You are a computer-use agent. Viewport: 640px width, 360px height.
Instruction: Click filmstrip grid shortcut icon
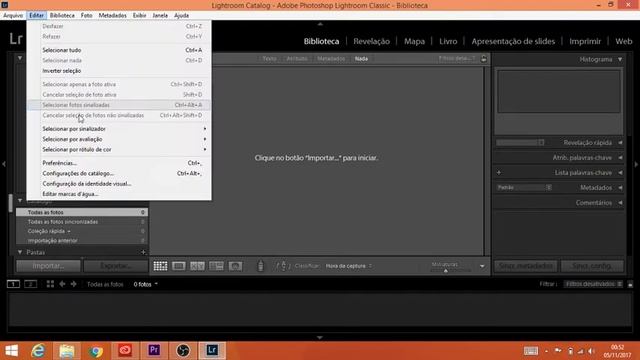coord(50,284)
